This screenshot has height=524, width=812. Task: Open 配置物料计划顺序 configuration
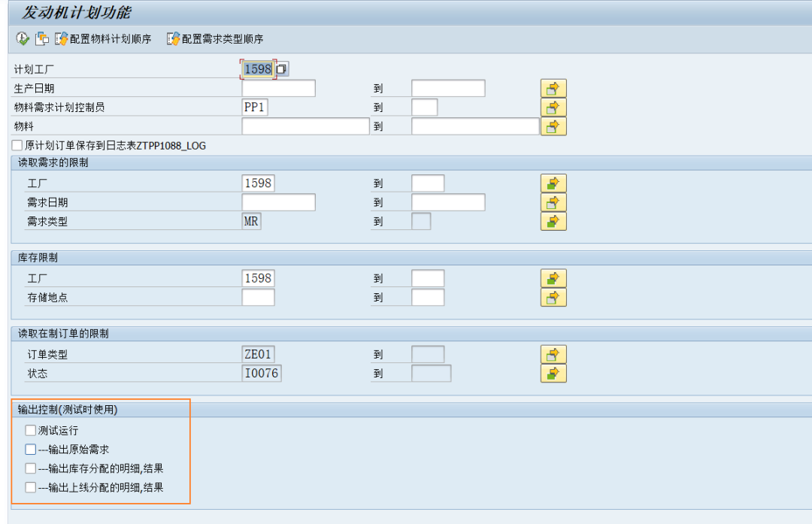(x=103, y=39)
